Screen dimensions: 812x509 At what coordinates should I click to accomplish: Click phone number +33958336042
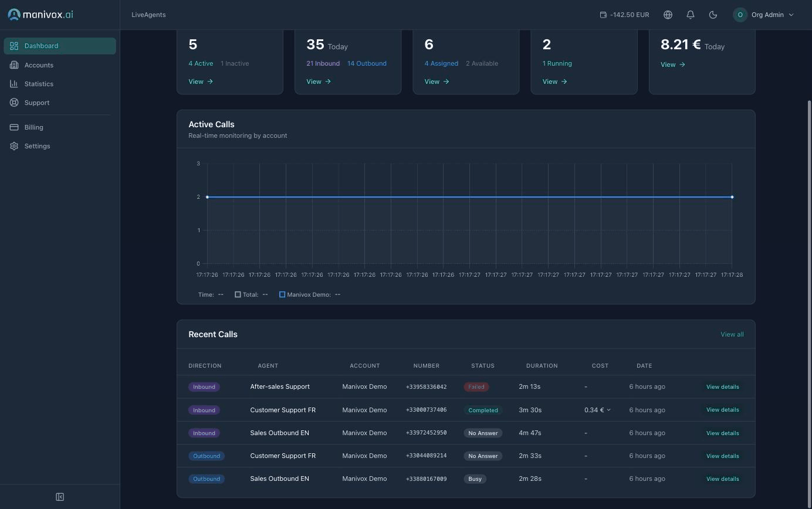point(426,387)
